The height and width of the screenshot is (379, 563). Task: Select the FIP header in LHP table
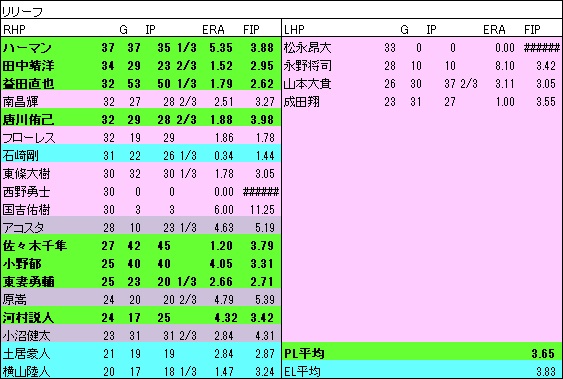tap(532, 29)
